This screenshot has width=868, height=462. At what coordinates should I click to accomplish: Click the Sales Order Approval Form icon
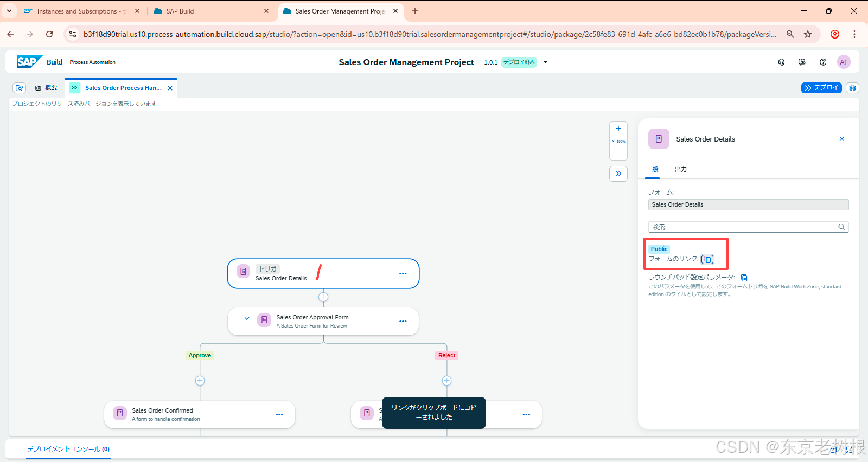pyautogui.click(x=264, y=320)
